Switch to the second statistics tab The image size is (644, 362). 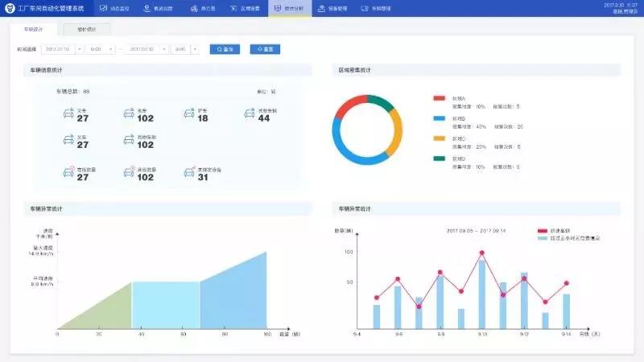coord(87,29)
